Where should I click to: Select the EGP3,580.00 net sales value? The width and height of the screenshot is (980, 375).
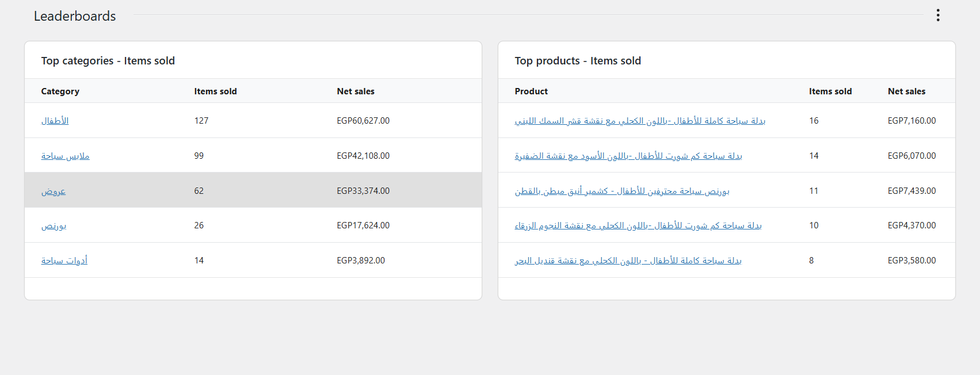912,261
